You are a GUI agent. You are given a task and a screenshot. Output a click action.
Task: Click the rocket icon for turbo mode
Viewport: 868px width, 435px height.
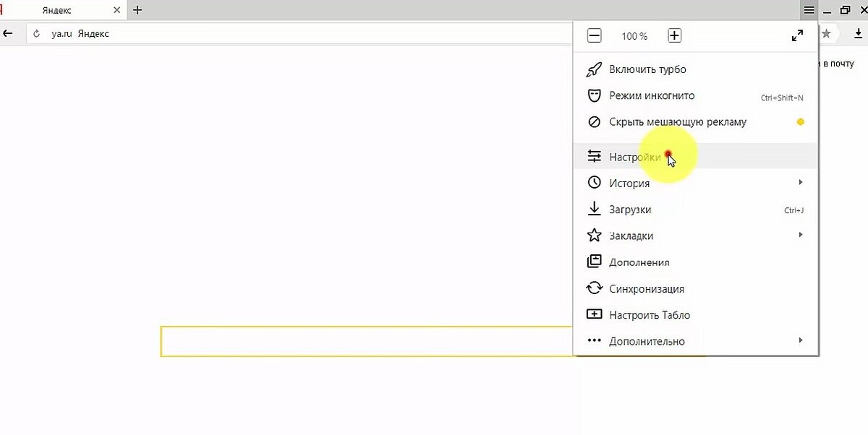(594, 69)
